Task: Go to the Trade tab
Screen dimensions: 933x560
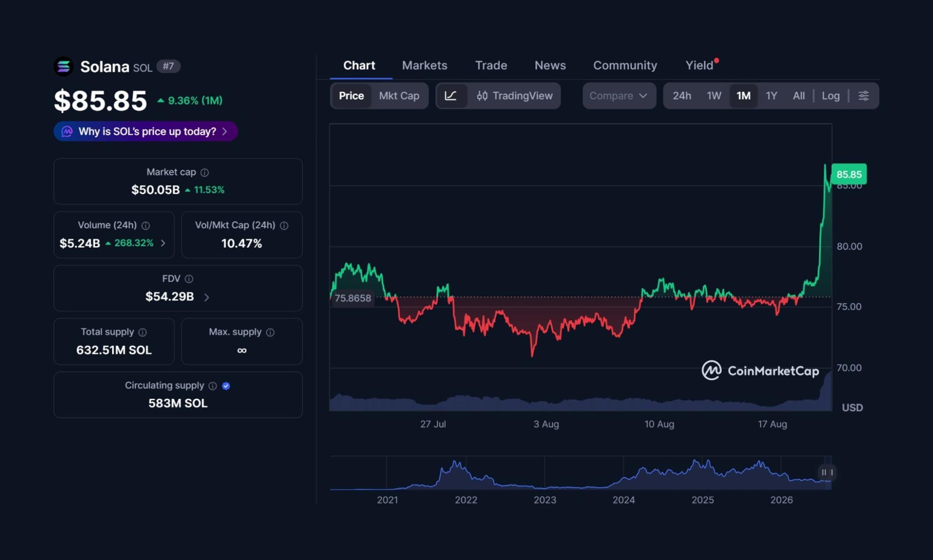Action: point(491,65)
